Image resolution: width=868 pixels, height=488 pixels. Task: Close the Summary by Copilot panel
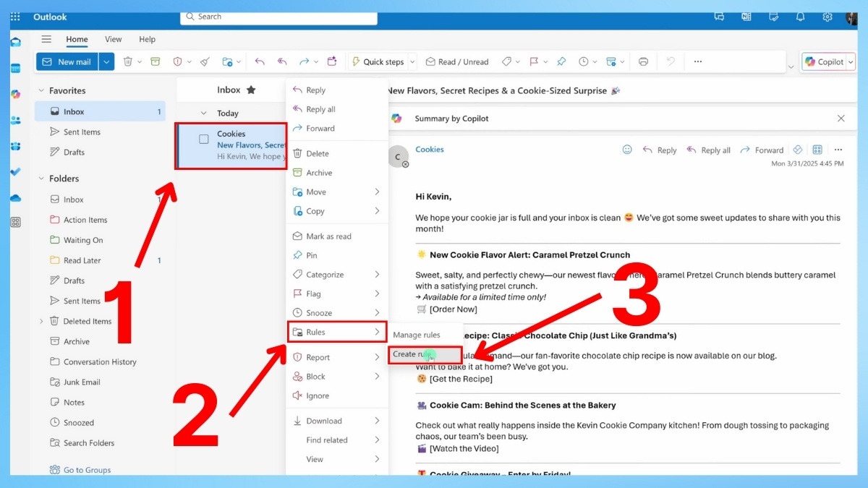841,119
